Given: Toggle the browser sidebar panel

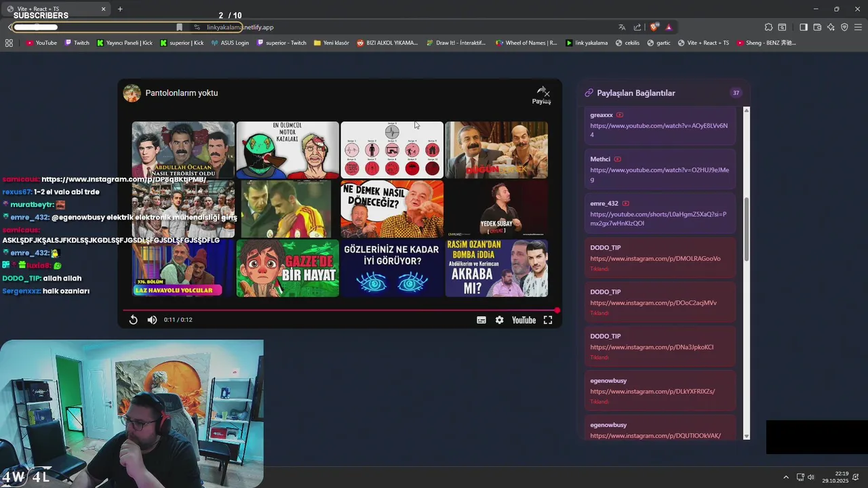Looking at the screenshot, I should pyautogui.click(x=804, y=27).
